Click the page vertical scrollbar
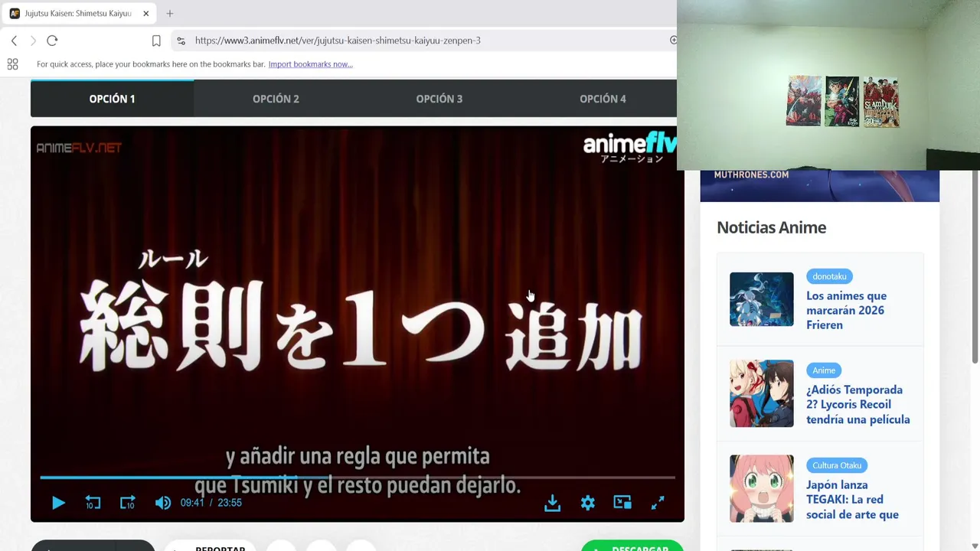The image size is (980, 551). point(975,268)
